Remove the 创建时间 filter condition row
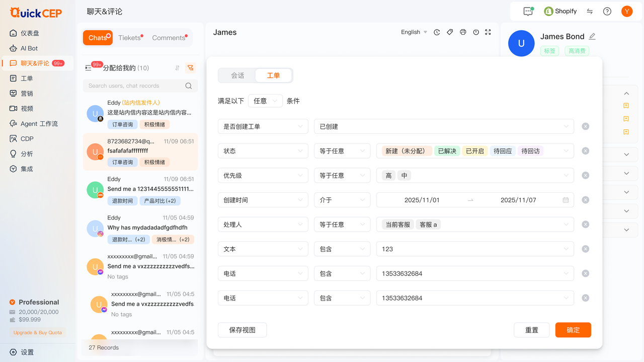This screenshot has width=644, height=362. pyautogui.click(x=585, y=200)
